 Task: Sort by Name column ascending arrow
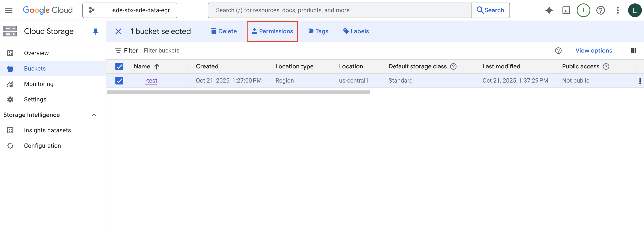click(x=157, y=66)
